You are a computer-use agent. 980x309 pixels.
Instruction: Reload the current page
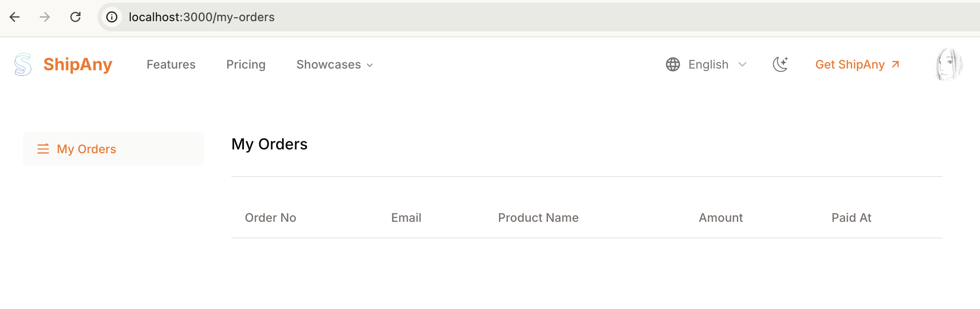click(x=75, y=17)
